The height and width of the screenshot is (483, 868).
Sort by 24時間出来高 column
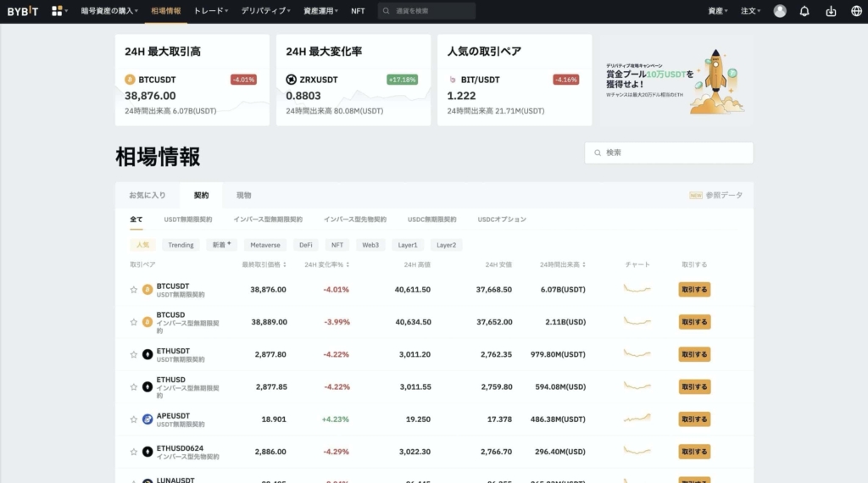[563, 265]
